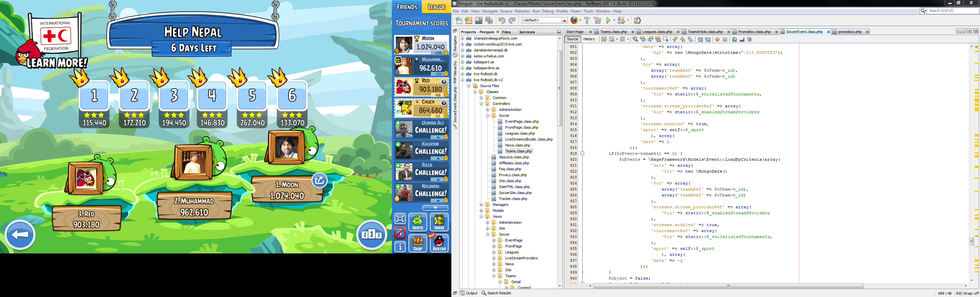The width and height of the screenshot is (980, 297).
Task: Click the Inbox gift icon in game
Action: click(439, 222)
